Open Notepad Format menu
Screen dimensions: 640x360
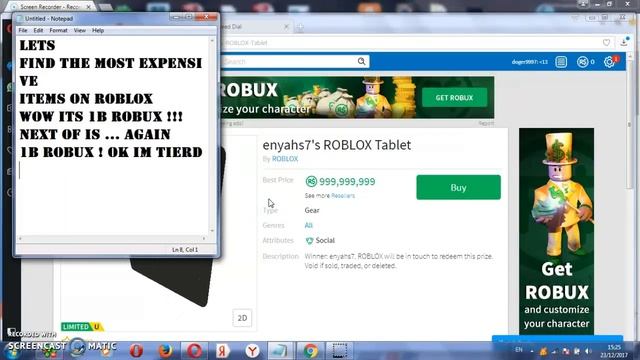pos(58,30)
